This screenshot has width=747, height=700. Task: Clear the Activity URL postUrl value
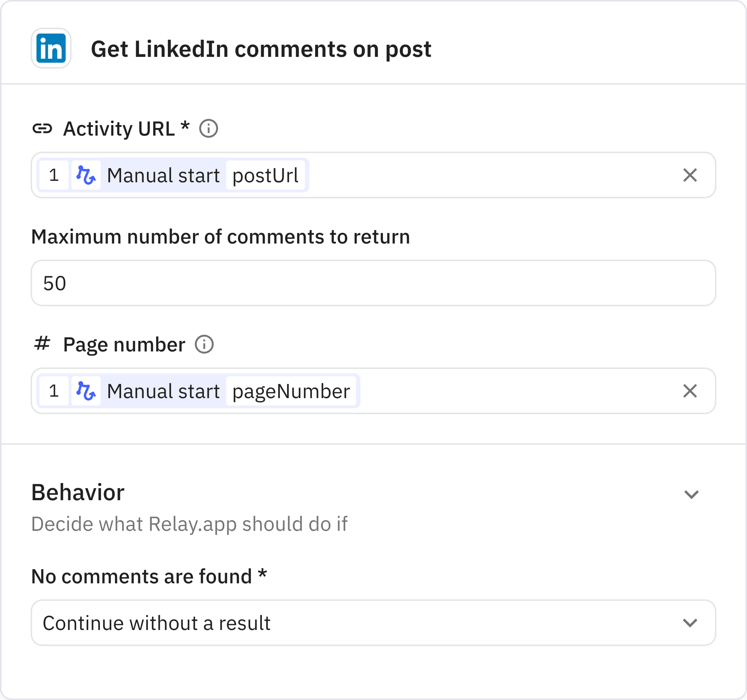pos(690,175)
